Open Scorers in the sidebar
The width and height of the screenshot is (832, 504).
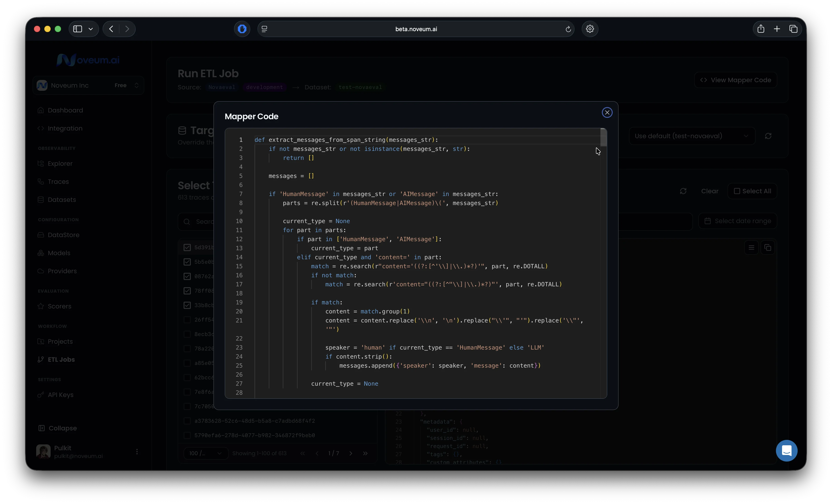click(59, 306)
